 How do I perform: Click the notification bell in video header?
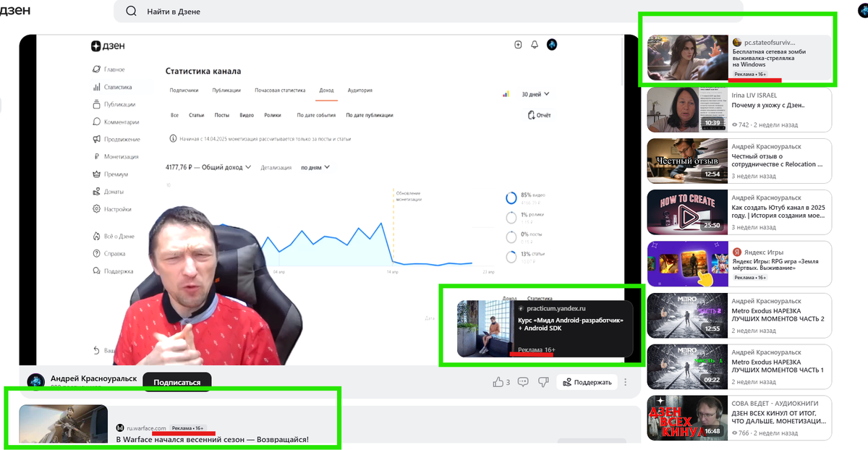point(535,45)
